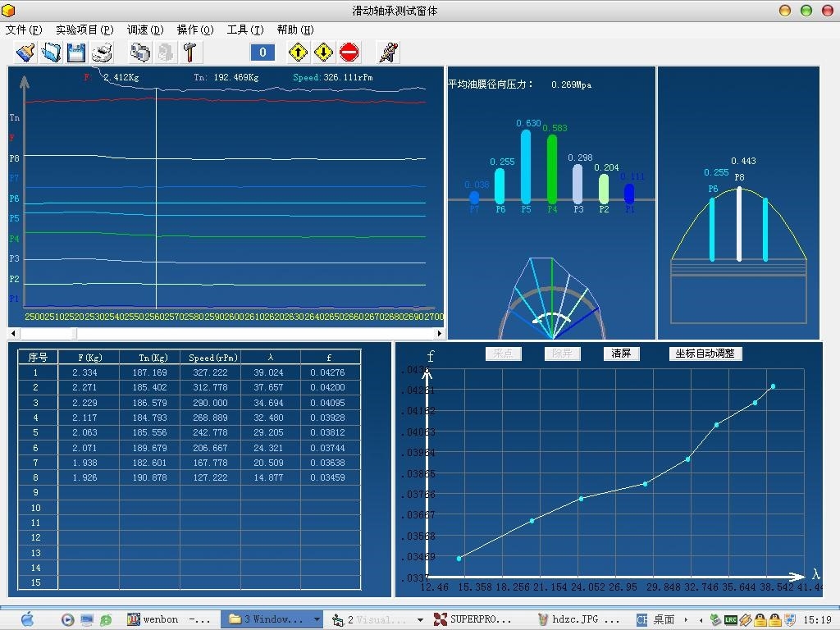
Task: Click the yellow up-arrow speed icon
Action: coord(299,52)
